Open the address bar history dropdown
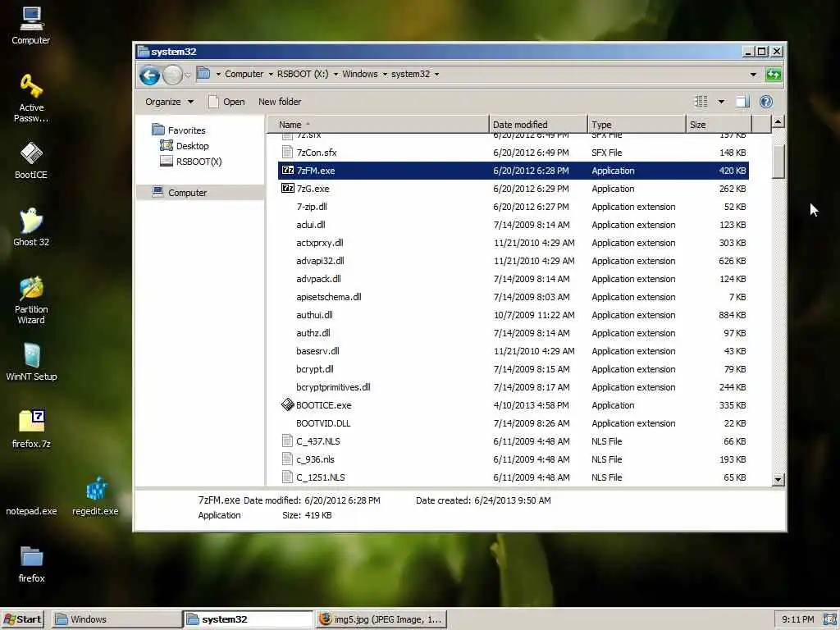Image resolution: width=840 pixels, height=630 pixels. 753,75
